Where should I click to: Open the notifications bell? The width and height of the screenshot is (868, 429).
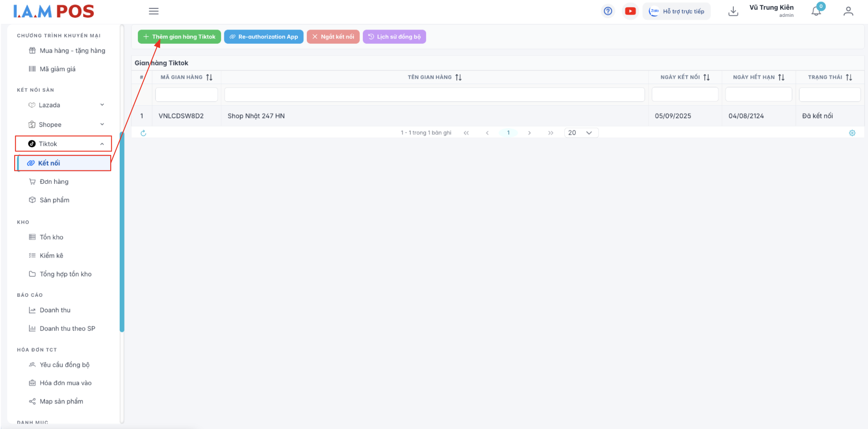(816, 11)
